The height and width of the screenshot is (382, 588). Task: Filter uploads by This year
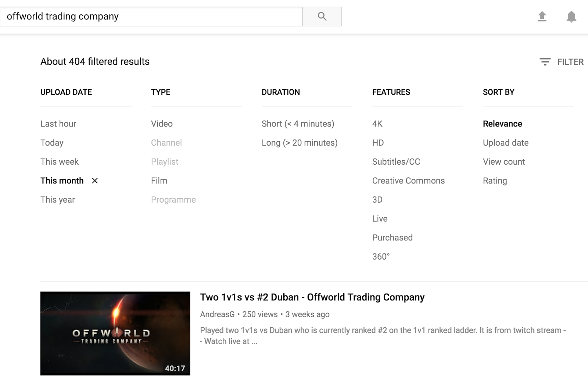click(58, 200)
